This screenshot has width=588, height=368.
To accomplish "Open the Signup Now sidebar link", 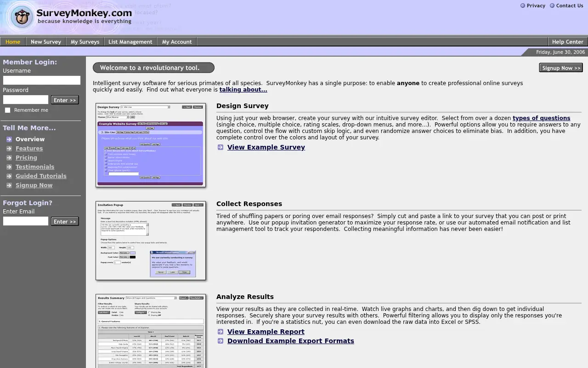I will tap(34, 185).
